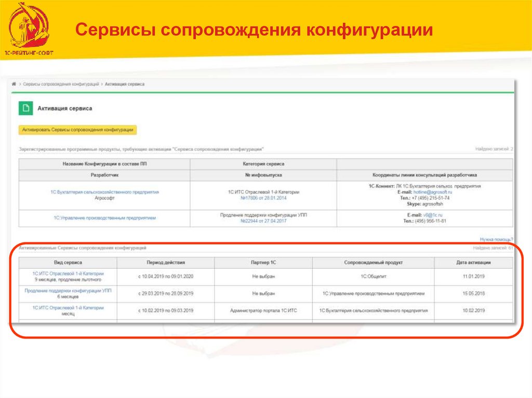
Task: Click Вид сервиса column header
Action: (x=68, y=263)
